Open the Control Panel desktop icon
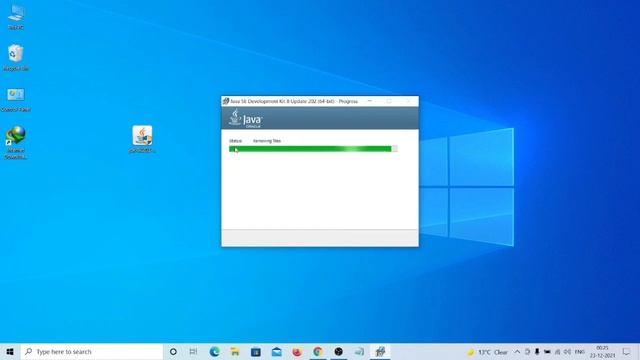Screen dimensions: 640x360 (x=16, y=99)
